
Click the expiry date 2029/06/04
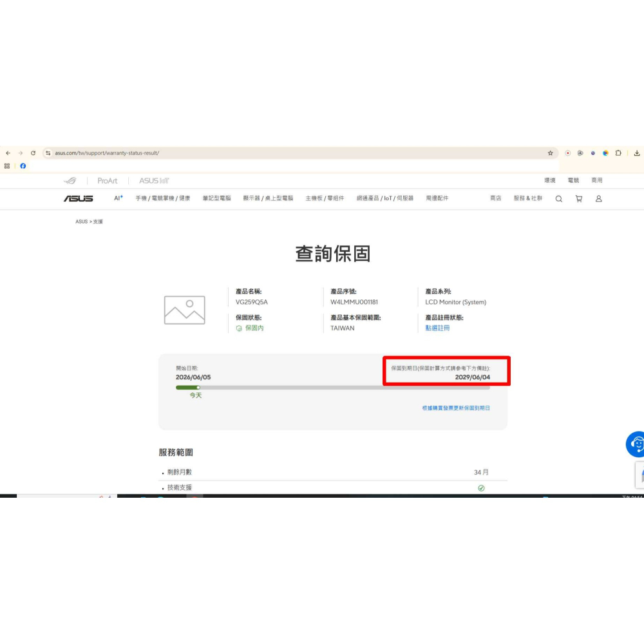pyautogui.click(x=472, y=377)
